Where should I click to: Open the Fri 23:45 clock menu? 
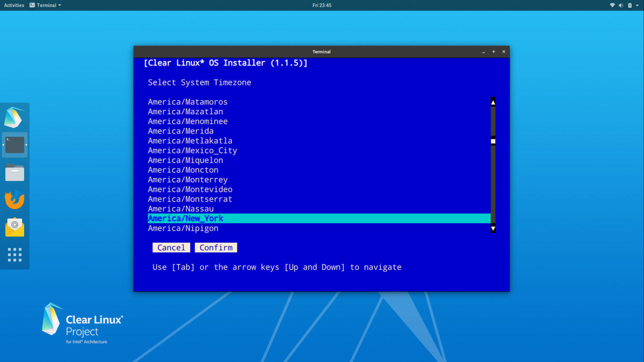pyautogui.click(x=322, y=5)
